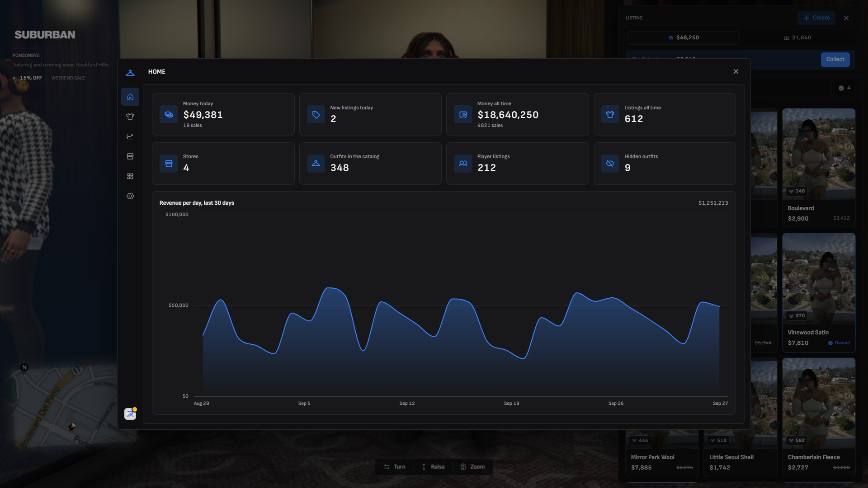Click the 148 count badge on Boulevard

click(797, 191)
